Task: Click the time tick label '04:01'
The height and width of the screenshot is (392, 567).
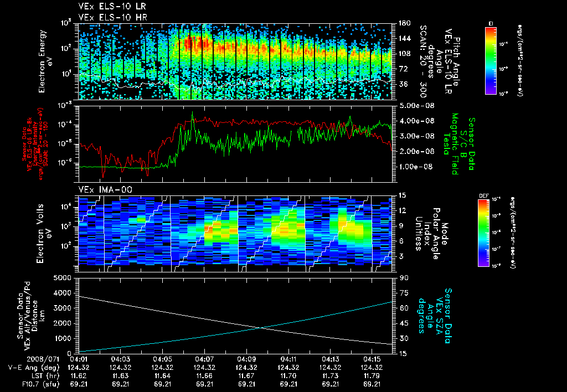Action: (x=79, y=359)
